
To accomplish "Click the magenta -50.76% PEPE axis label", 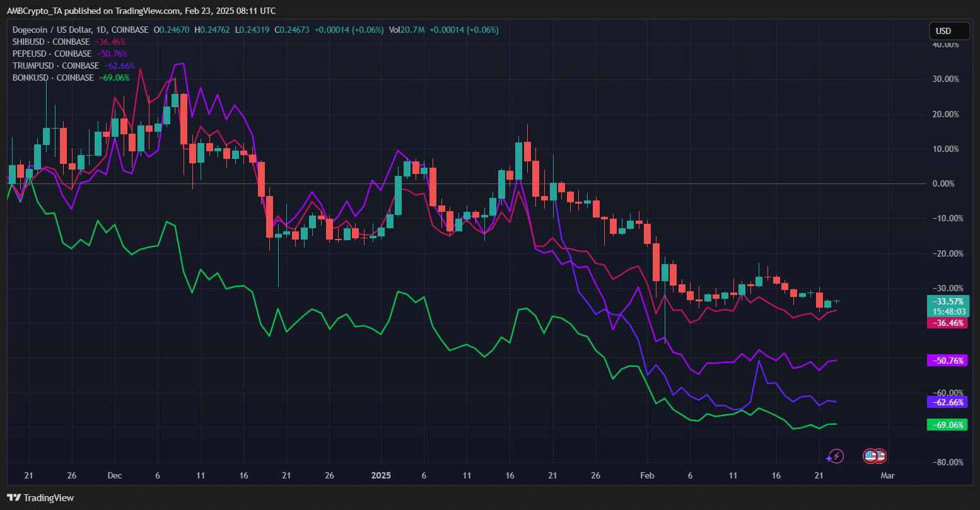I will [x=946, y=361].
